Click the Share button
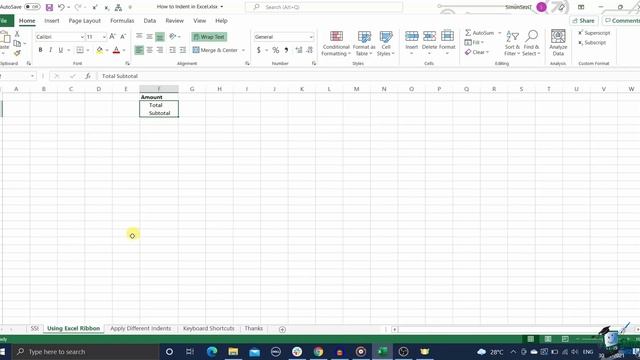The image size is (640, 360). (x=583, y=20)
